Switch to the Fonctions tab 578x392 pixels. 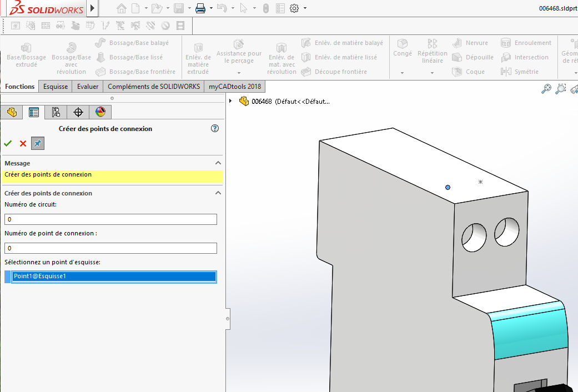click(x=19, y=87)
